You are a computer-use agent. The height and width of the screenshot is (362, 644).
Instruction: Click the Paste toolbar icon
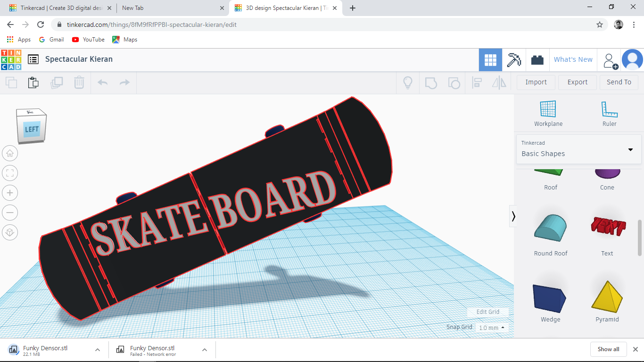tap(33, 82)
